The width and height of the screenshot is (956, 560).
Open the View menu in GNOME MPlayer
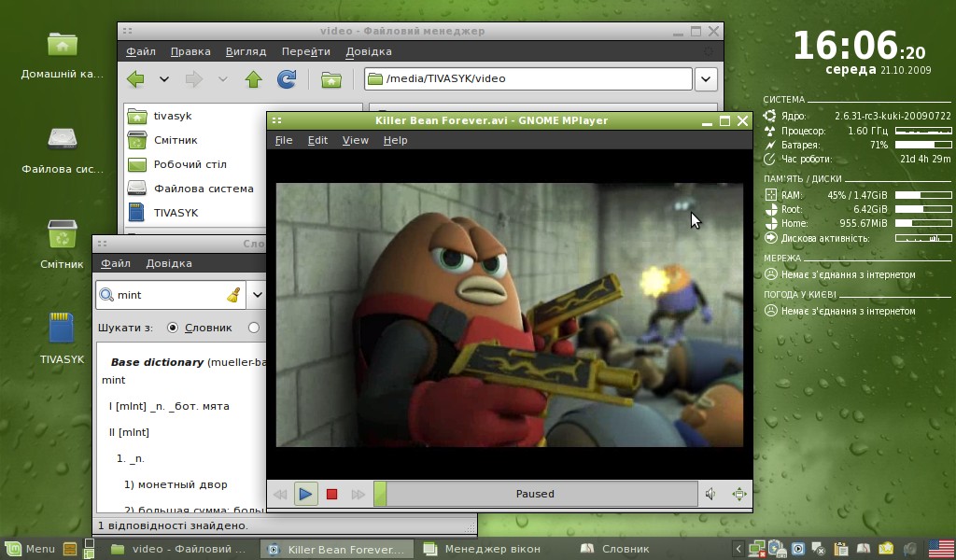coord(356,140)
